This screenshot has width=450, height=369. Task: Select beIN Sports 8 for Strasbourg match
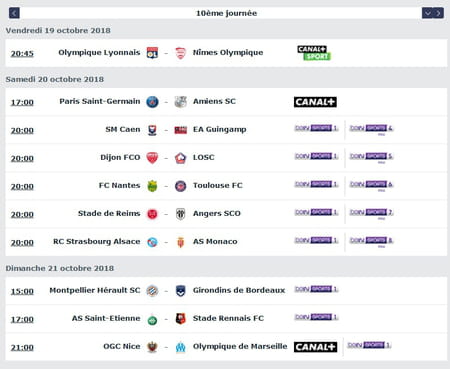click(x=371, y=240)
